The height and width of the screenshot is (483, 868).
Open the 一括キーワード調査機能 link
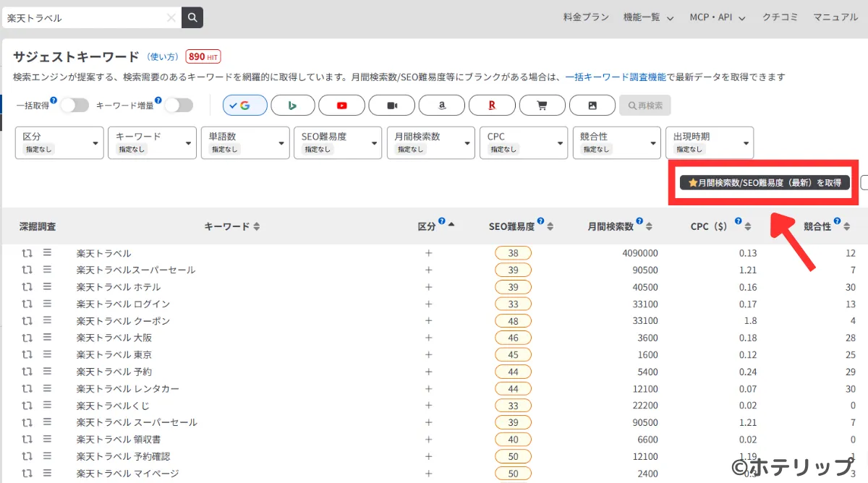coord(616,77)
